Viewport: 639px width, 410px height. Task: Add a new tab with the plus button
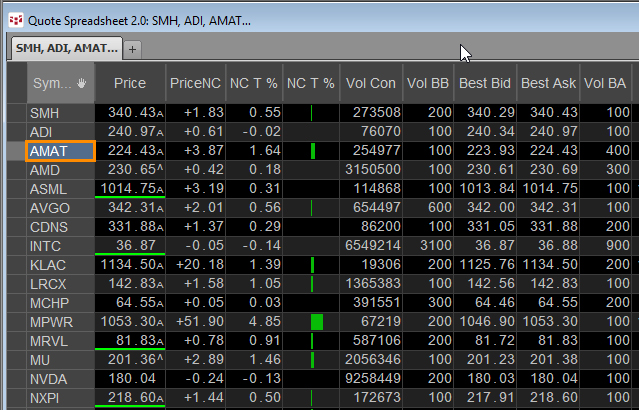[x=133, y=48]
